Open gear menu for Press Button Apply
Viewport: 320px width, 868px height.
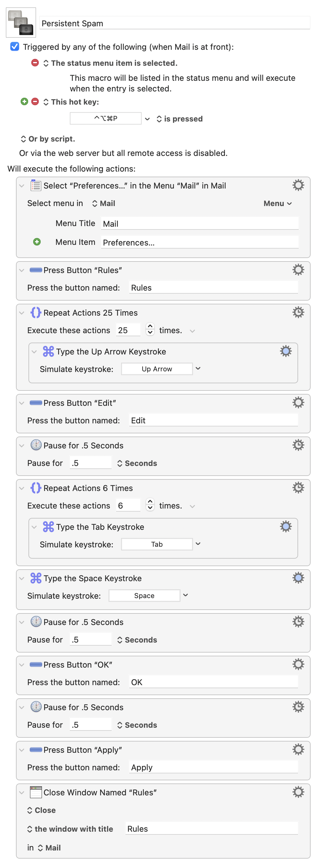298,749
